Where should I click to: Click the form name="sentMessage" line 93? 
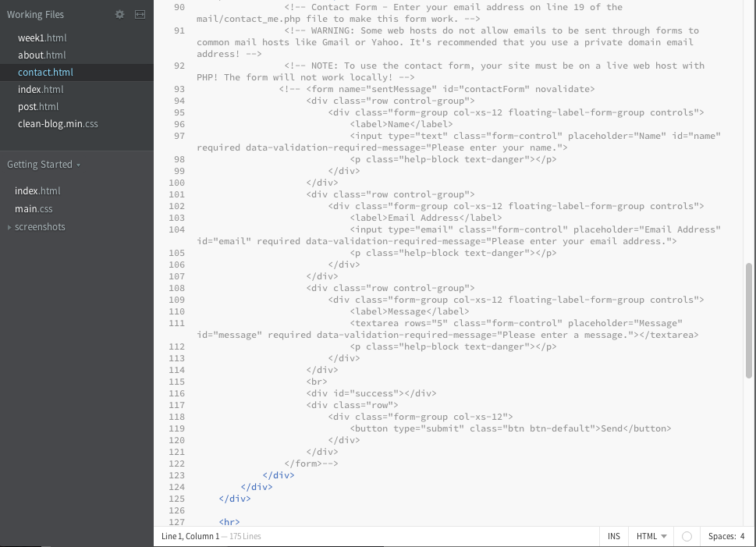click(437, 89)
